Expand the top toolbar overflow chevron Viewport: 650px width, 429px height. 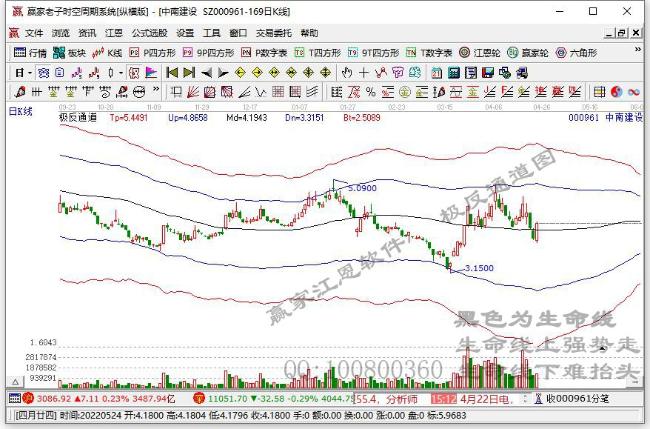(638, 50)
